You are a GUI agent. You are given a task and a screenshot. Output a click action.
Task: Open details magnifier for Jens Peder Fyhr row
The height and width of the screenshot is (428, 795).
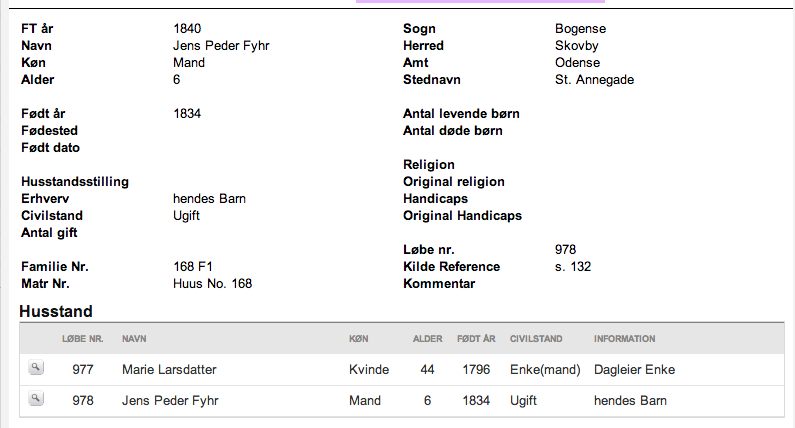pos(36,399)
